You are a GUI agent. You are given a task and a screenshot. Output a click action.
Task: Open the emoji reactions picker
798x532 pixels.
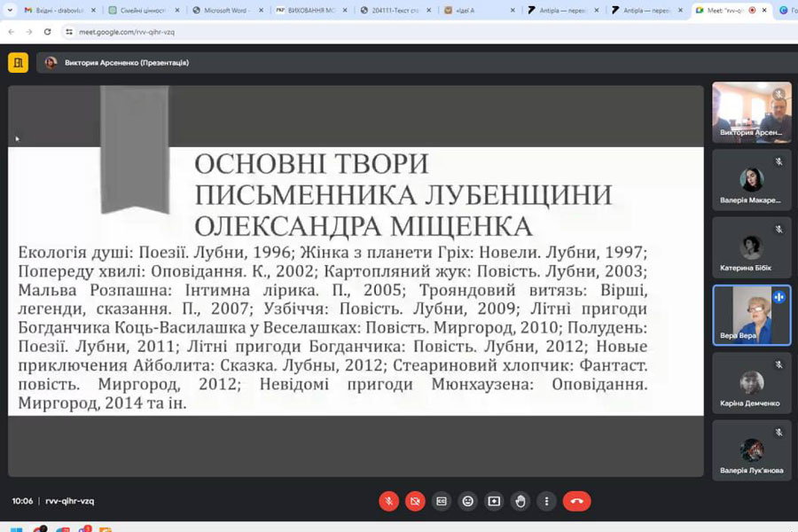coord(467,502)
